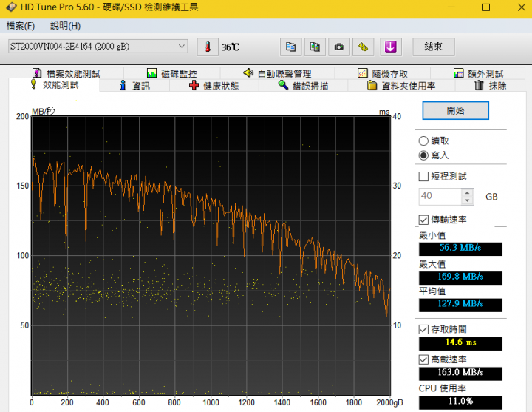Open the 額外測試 tab
Image resolution: width=532 pixels, height=412 pixels.
tap(478, 73)
